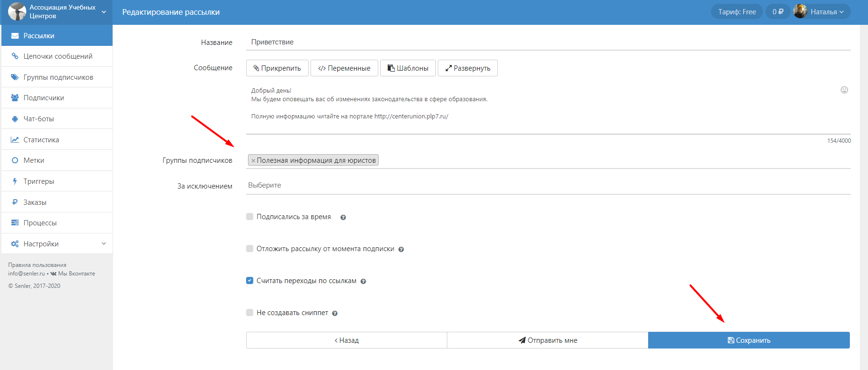Click the Переменные button
This screenshot has width=868, height=370.
tap(344, 68)
